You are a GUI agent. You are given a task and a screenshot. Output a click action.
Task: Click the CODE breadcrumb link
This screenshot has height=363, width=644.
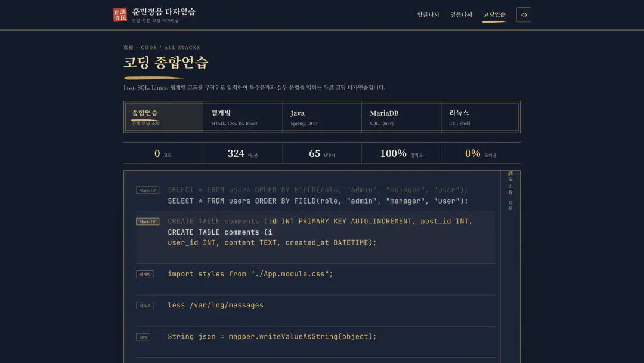coord(148,48)
